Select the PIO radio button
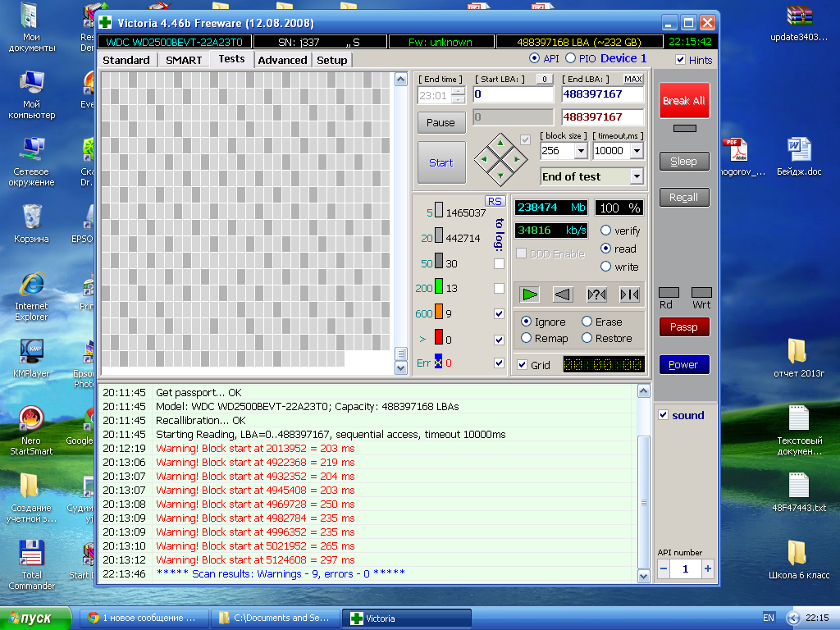 pyautogui.click(x=571, y=58)
